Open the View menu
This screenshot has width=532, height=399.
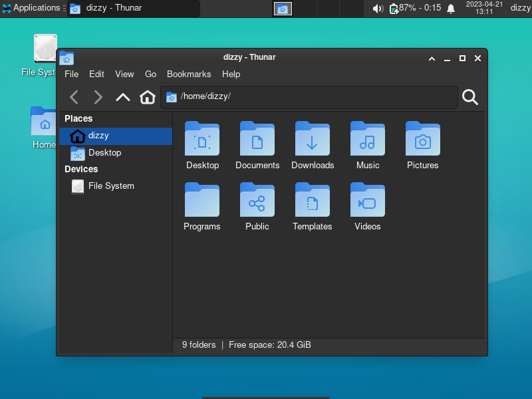[124, 74]
